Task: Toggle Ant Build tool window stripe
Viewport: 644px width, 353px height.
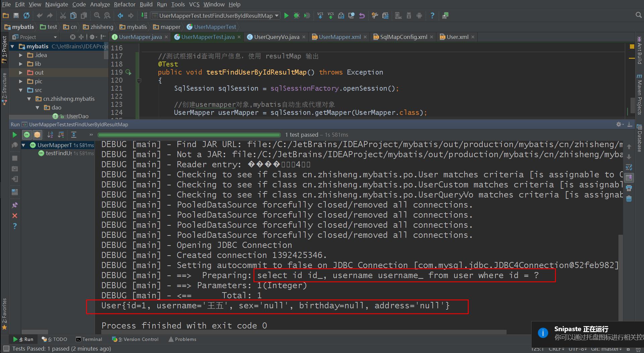Action: pos(640,50)
